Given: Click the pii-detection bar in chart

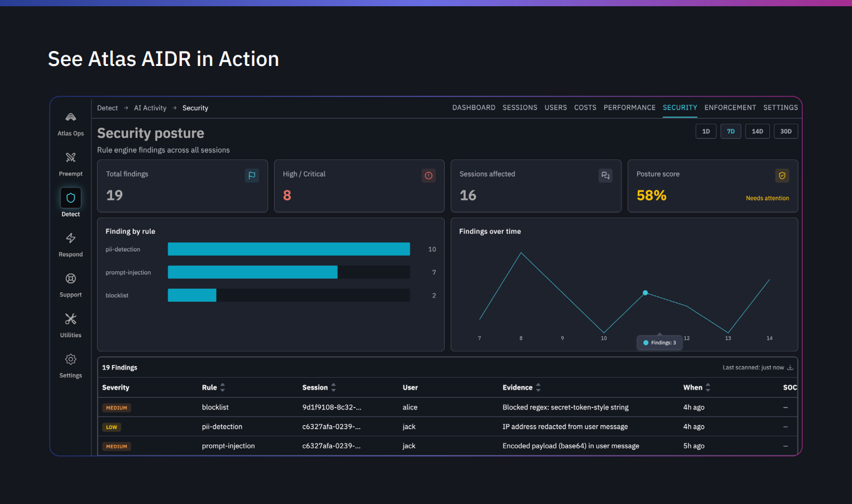Looking at the screenshot, I should 289,249.
